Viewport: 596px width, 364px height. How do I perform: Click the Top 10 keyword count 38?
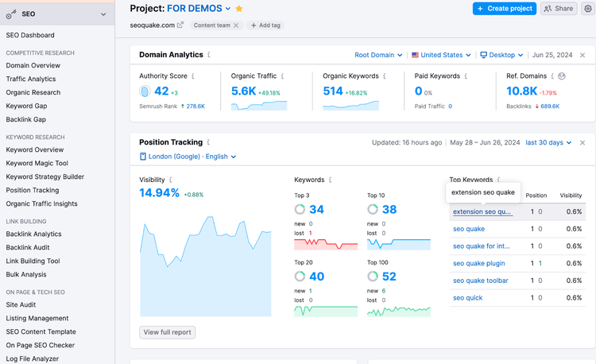389,209
